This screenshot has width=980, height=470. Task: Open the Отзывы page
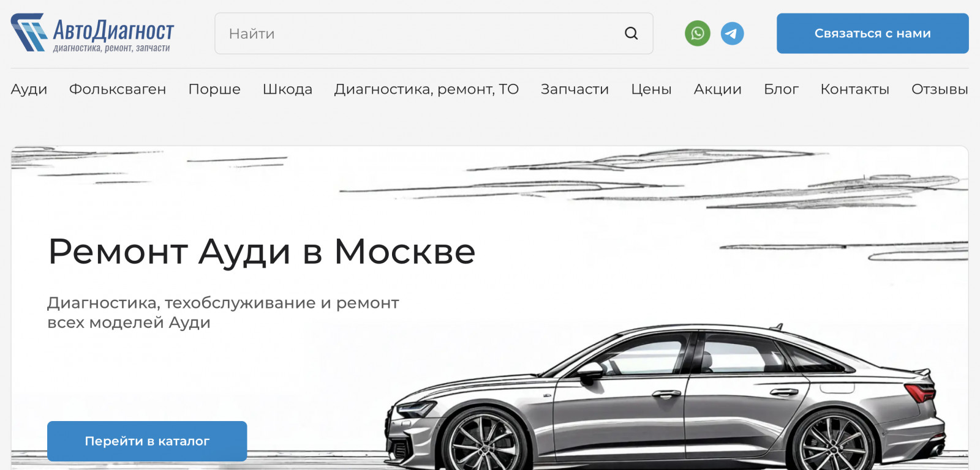(940, 89)
